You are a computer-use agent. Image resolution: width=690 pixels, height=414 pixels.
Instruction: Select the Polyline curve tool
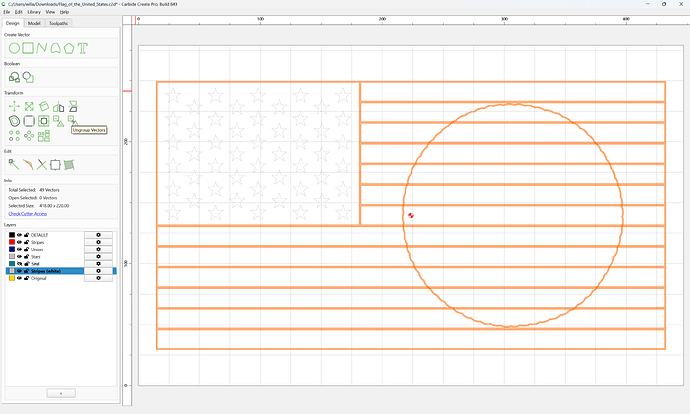pyautogui.click(x=42, y=48)
